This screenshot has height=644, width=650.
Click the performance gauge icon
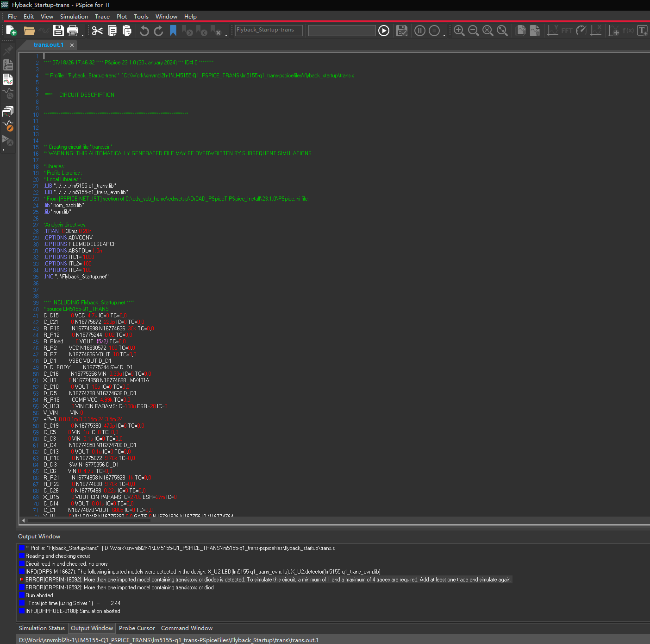click(x=581, y=31)
